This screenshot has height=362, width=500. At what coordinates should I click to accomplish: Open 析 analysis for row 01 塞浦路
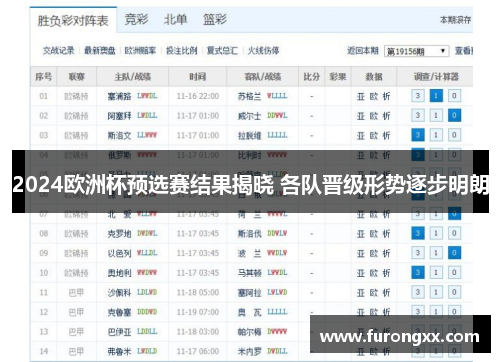click(x=386, y=97)
